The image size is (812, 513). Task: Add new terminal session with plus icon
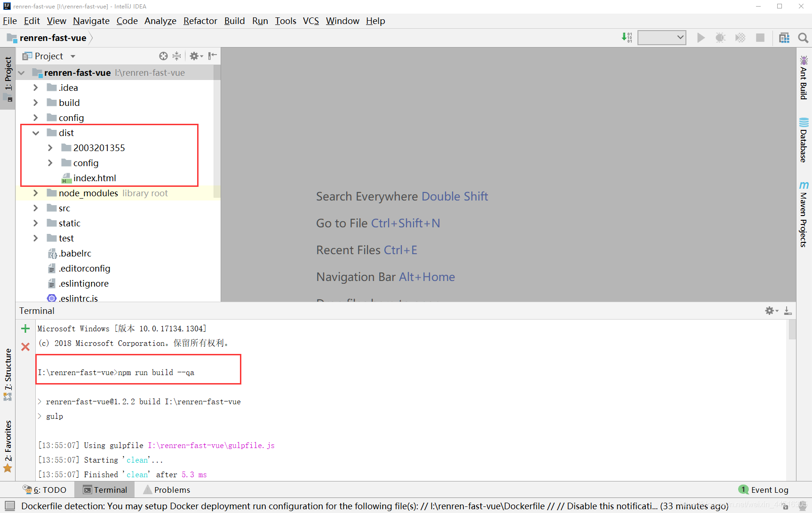click(25, 329)
